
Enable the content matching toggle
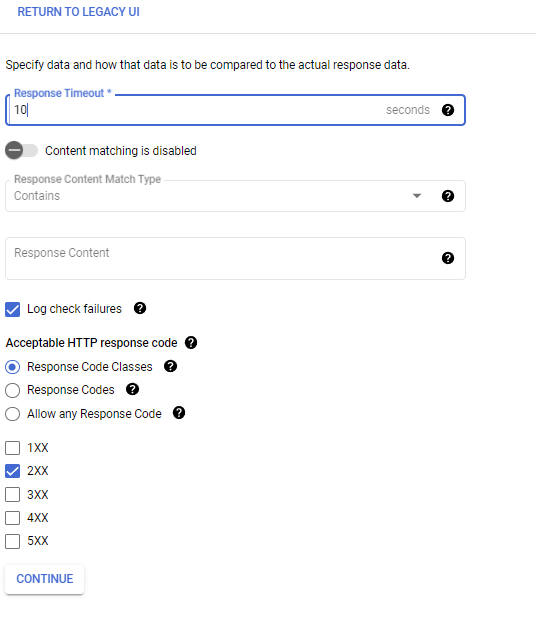coord(21,150)
